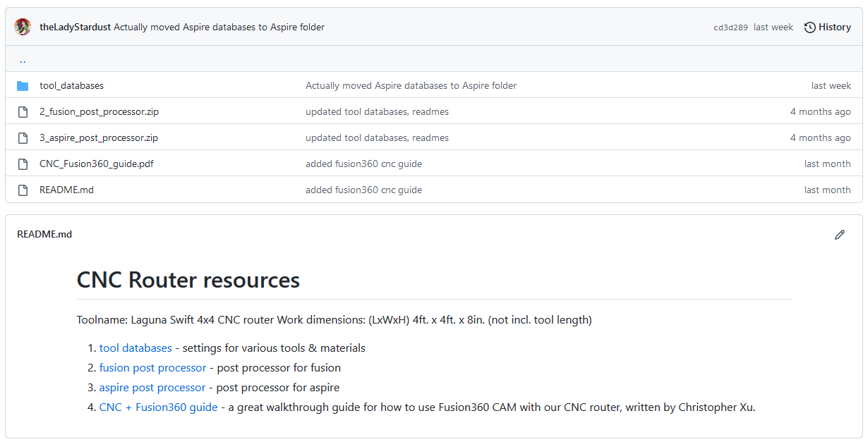Open commit message for 2_fusion_post_processor.zip row
868x442 pixels.
377,111
